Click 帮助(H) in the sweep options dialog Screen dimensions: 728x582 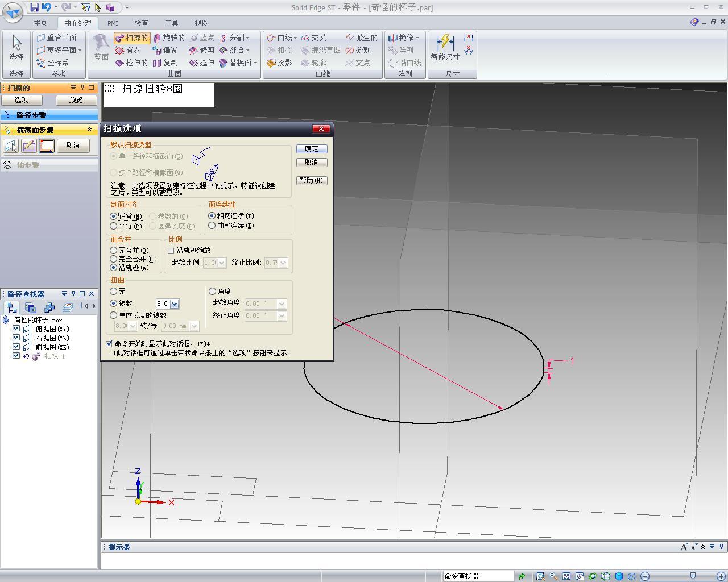[x=312, y=180]
